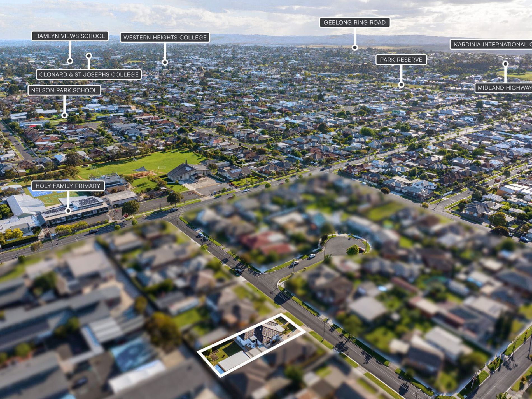Select the Holy Family Primary label
Screen dimensions: 532x399
tap(68, 186)
